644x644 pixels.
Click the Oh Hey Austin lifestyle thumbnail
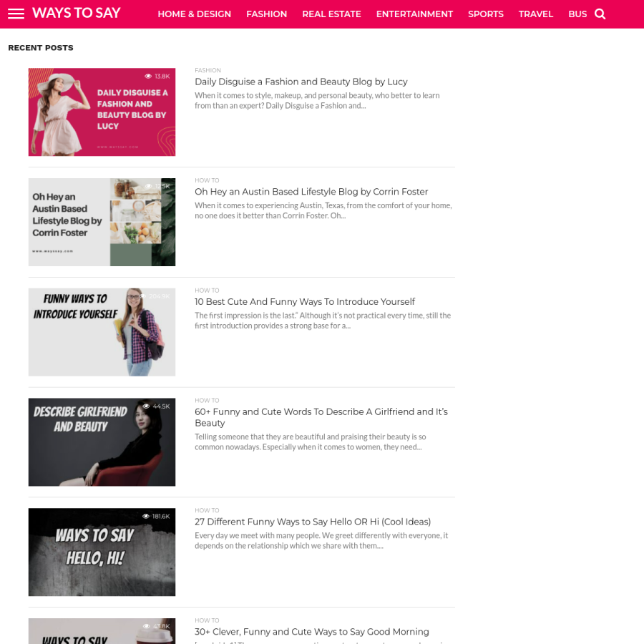click(102, 223)
